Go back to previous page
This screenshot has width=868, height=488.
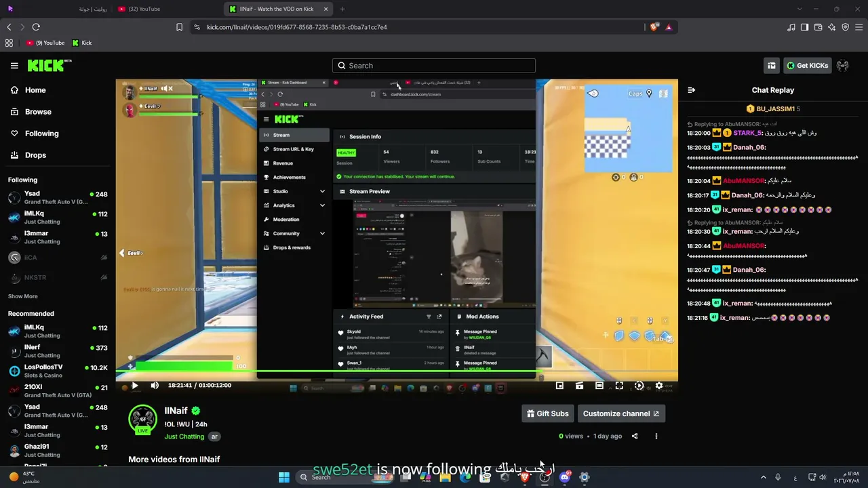click(9, 27)
